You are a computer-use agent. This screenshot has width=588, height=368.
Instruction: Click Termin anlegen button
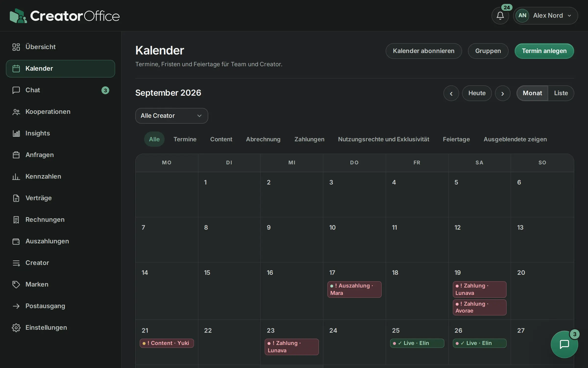544,51
